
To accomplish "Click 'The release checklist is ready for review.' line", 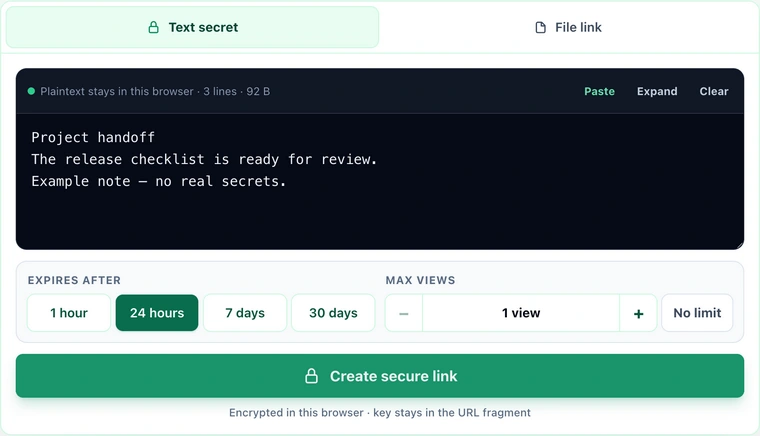I will tap(204, 159).
